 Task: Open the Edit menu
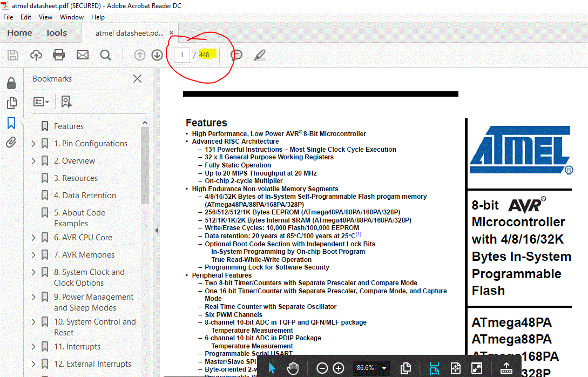[26, 17]
